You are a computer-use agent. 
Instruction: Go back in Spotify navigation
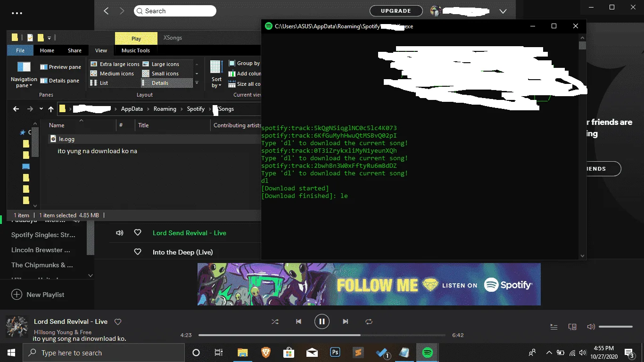[x=106, y=11]
